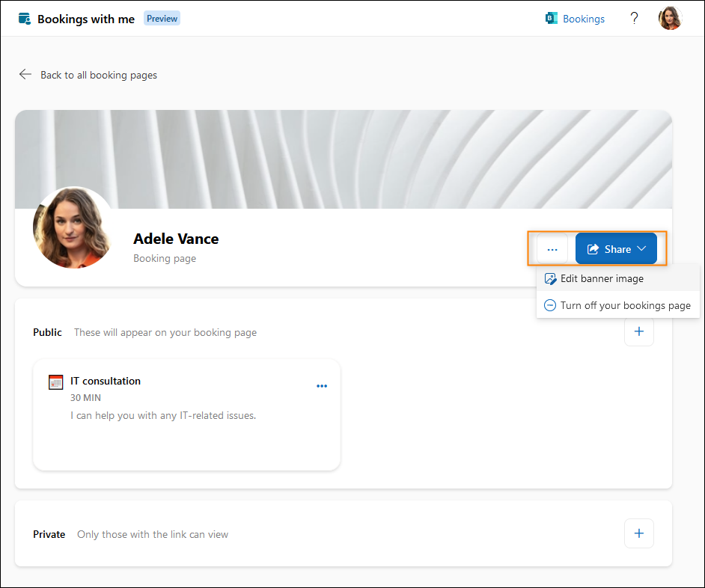Click the Preview badge

point(162,19)
